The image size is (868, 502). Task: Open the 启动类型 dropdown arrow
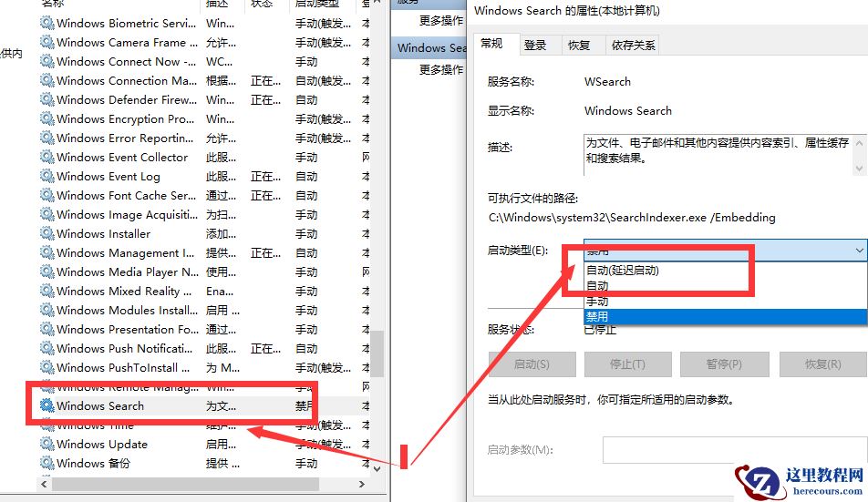tap(859, 251)
